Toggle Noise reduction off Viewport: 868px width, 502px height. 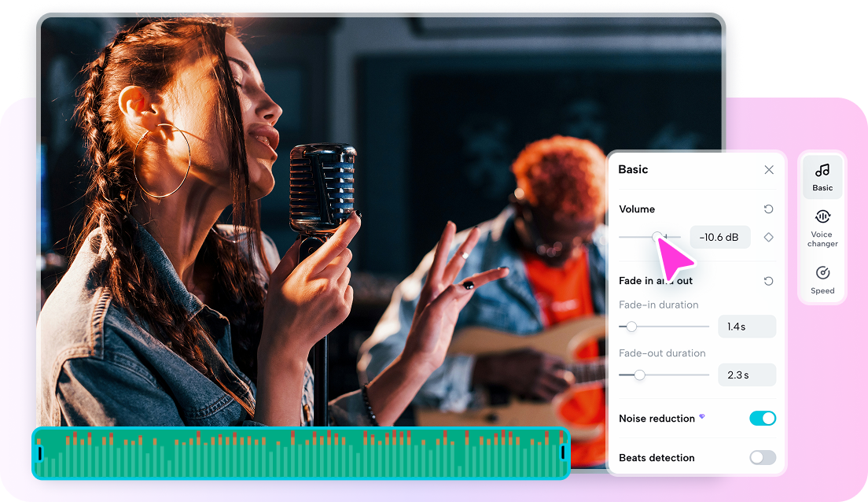pos(762,418)
